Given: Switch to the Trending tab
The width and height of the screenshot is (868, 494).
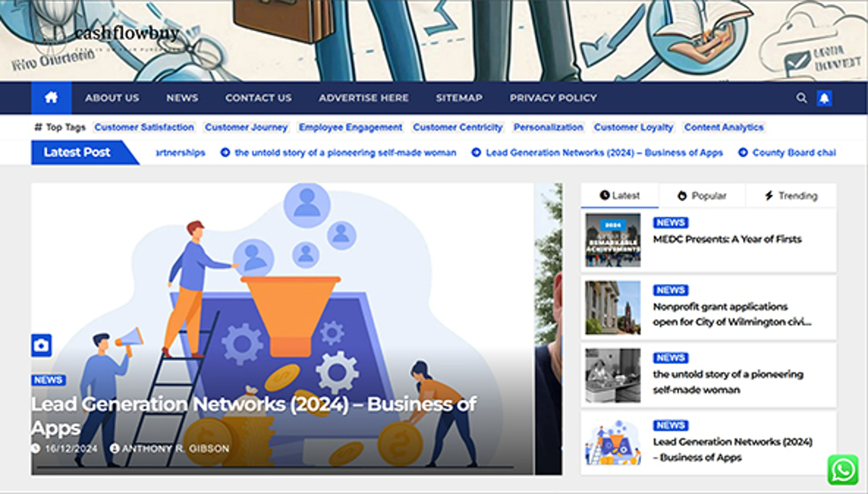Looking at the screenshot, I should click(x=791, y=196).
